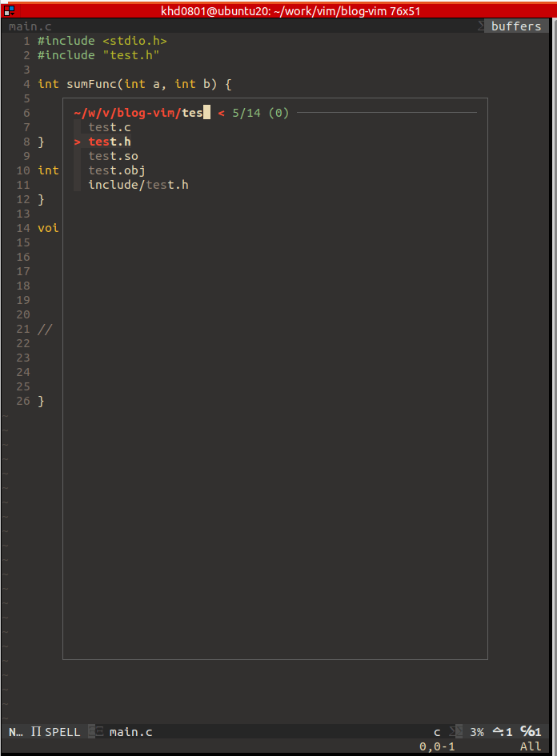Click the dark chevron before the buffers label
This screenshot has height=756, width=557.
(479, 26)
